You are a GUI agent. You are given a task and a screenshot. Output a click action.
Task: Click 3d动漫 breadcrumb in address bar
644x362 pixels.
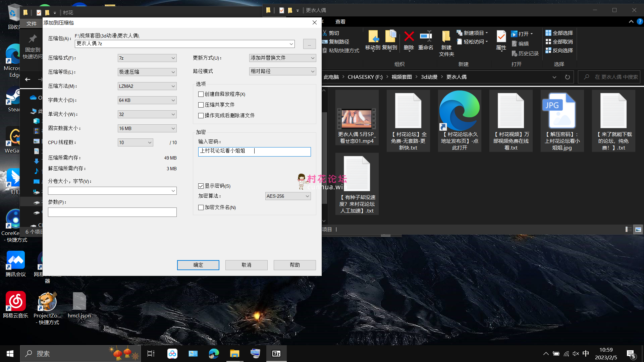click(429, 77)
